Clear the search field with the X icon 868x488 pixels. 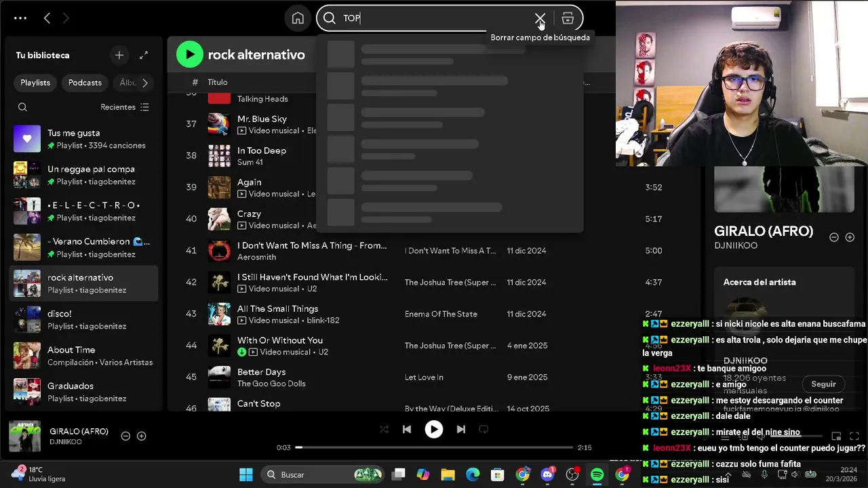(540, 18)
